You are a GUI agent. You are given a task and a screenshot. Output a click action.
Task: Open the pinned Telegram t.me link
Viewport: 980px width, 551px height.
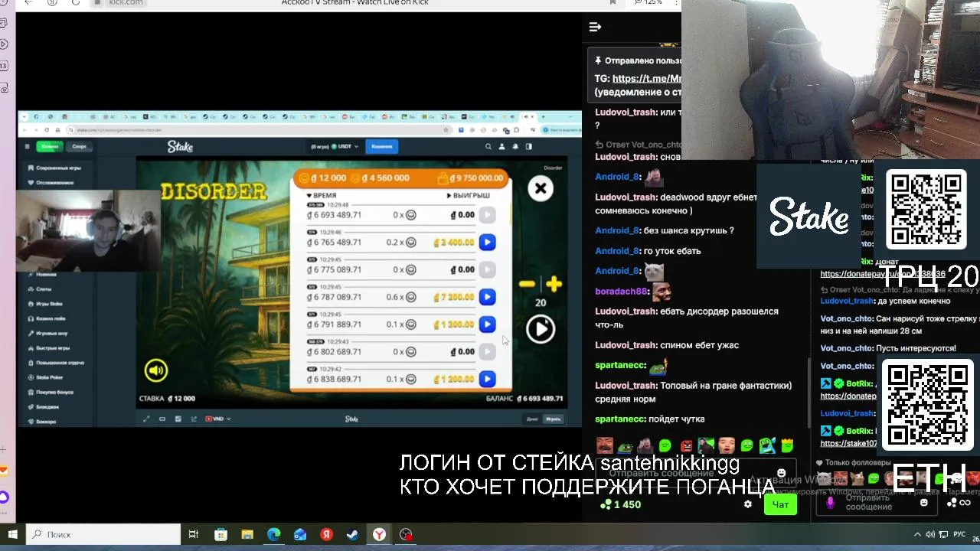(x=647, y=78)
